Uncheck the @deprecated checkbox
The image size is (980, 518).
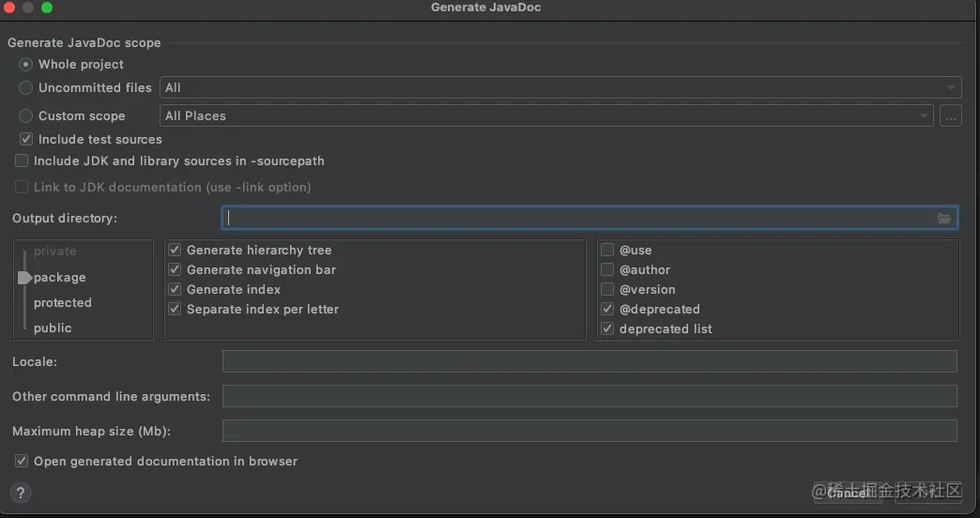pyautogui.click(x=607, y=310)
